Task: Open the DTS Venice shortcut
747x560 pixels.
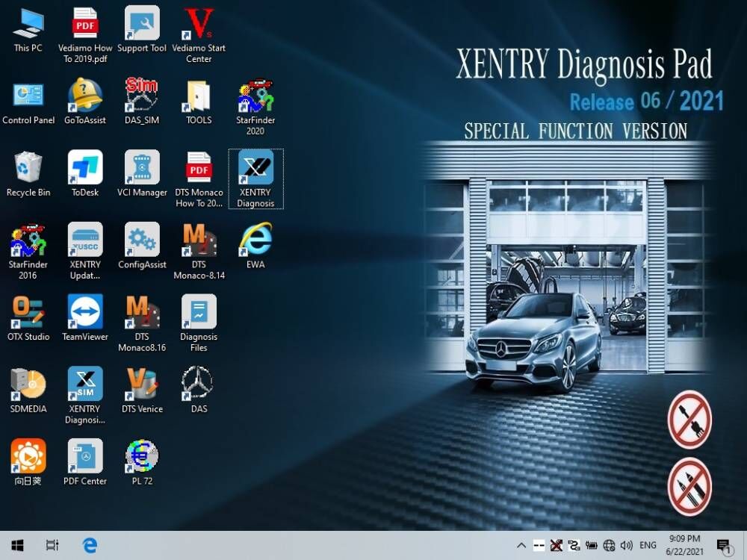Action: point(142,391)
